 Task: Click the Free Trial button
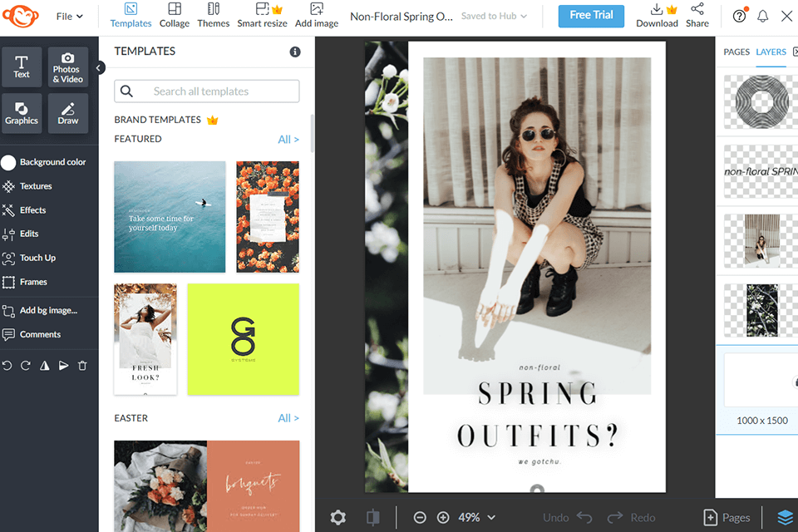pos(591,16)
